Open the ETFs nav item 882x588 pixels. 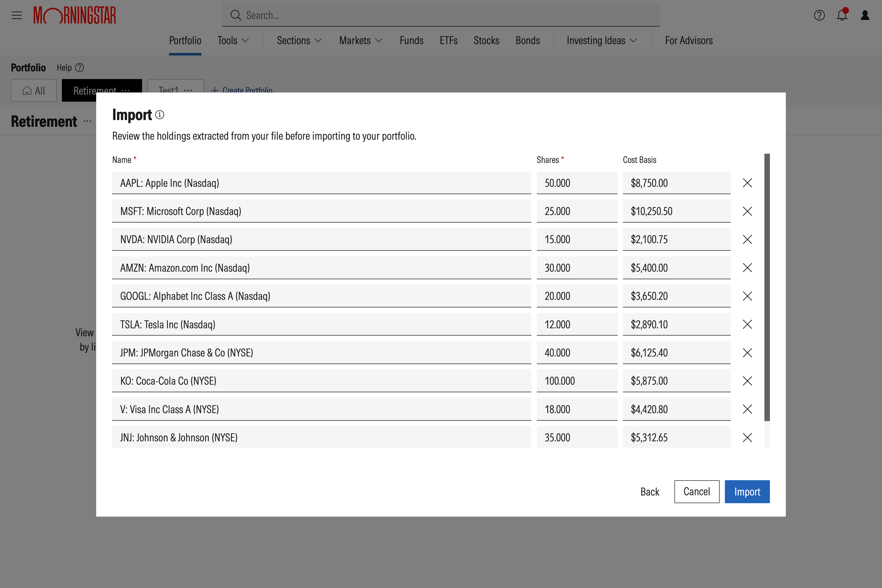(x=448, y=40)
